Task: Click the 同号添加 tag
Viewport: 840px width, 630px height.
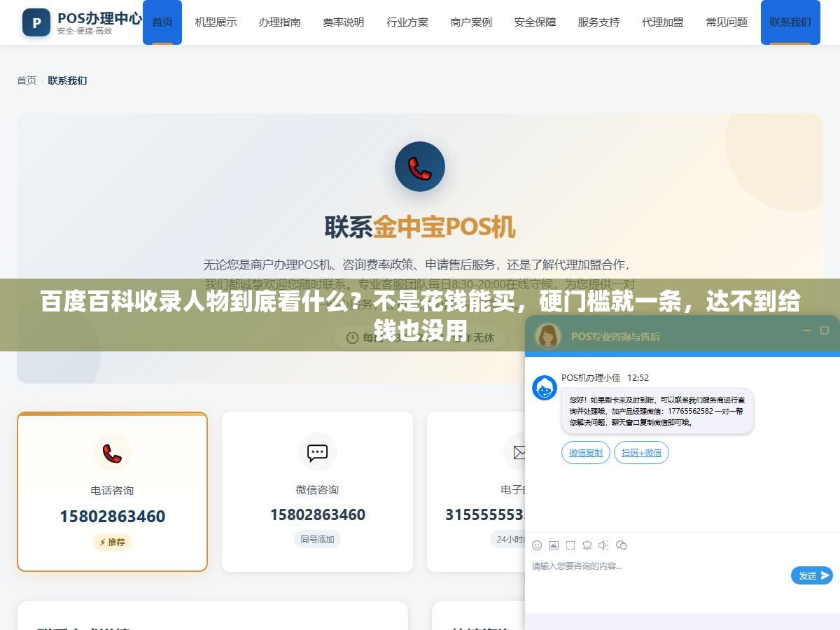Action: 317,539
